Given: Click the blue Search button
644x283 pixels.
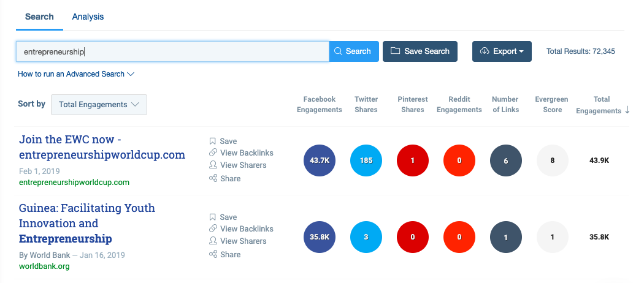Looking at the screenshot, I should (x=354, y=51).
